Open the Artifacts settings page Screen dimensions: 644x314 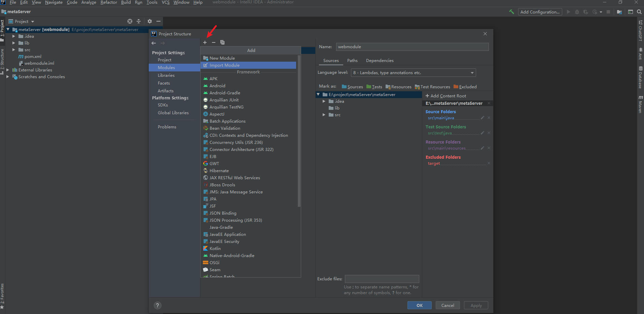pyautogui.click(x=166, y=91)
